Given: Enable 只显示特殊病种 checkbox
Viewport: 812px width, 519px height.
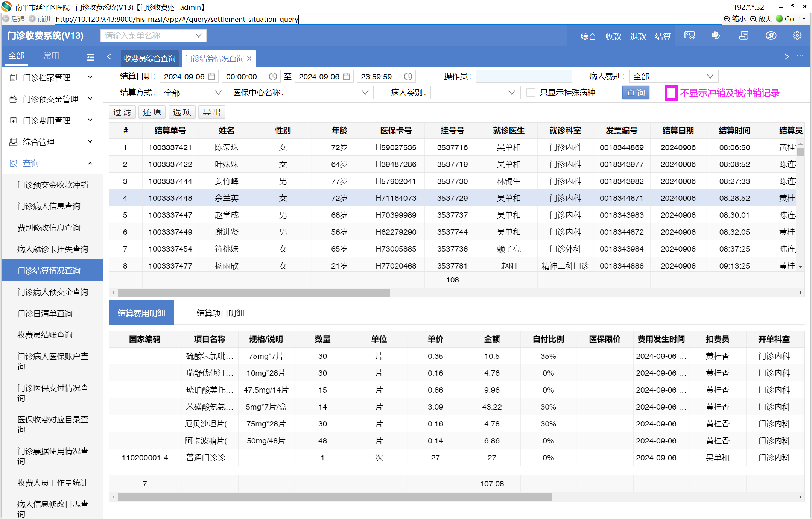Looking at the screenshot, I should click(531, 93).
